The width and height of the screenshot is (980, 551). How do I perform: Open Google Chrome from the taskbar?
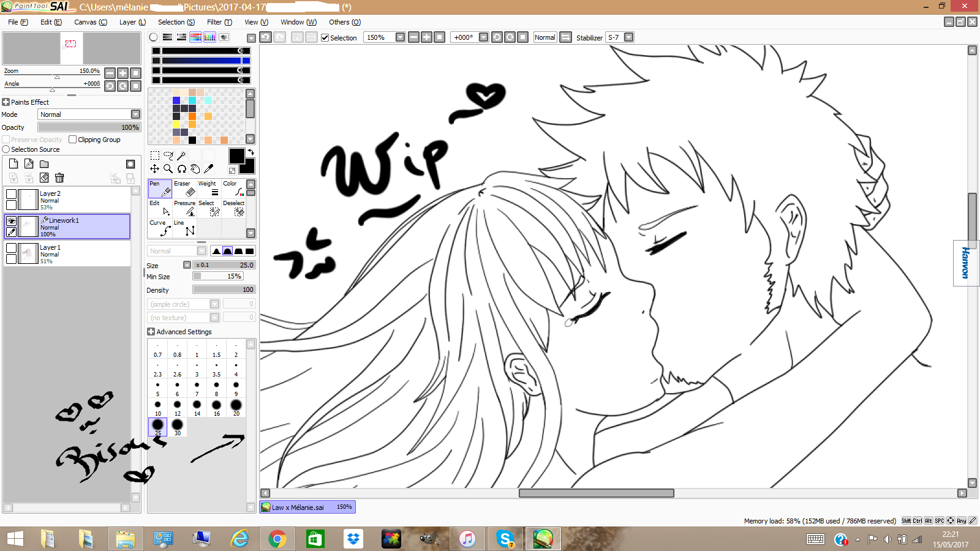coord(277,539)
